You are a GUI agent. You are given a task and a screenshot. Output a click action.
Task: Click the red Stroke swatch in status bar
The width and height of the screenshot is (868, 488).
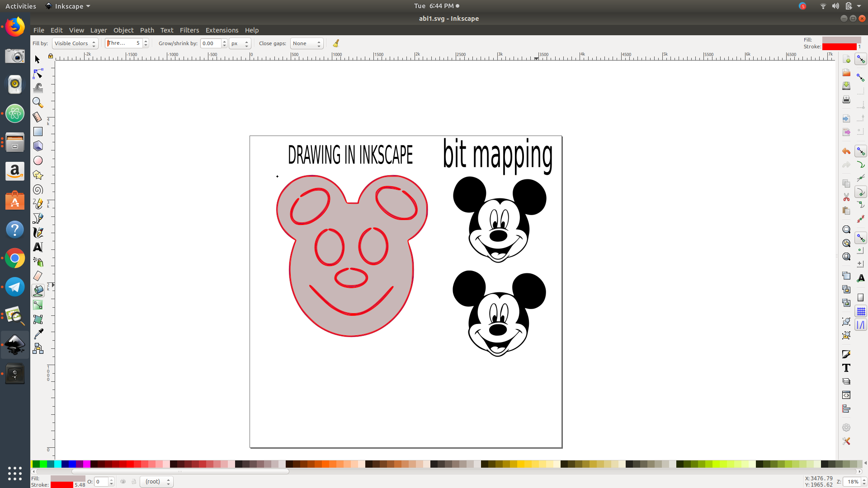[62, 485]
